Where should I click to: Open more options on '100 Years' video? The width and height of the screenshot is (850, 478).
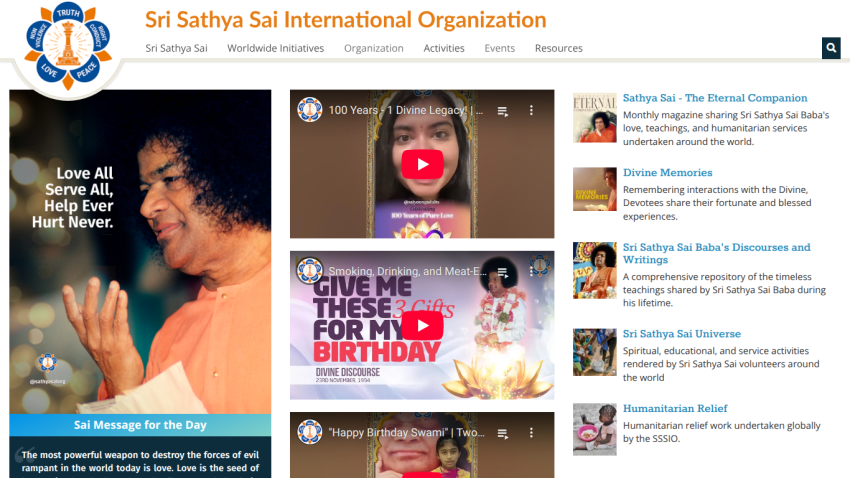[x=531, y=111]
